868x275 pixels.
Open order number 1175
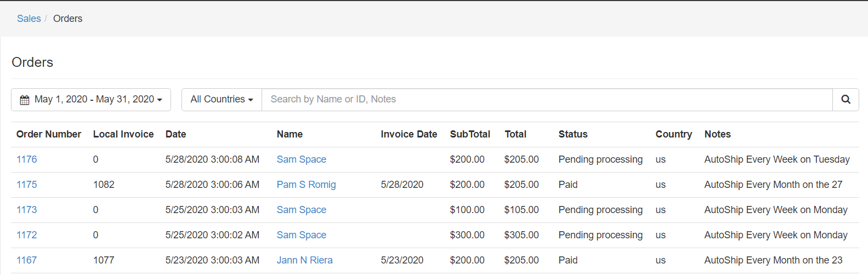click(27, 185)
